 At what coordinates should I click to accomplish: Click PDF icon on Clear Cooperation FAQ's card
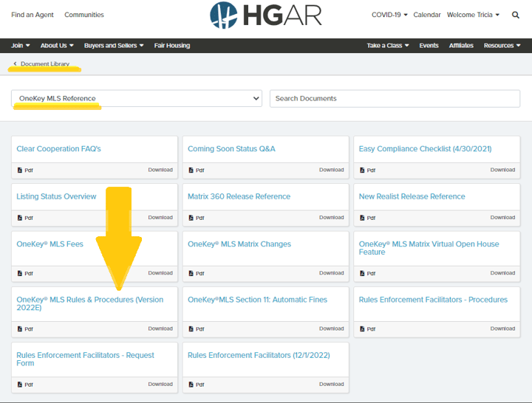20,170
